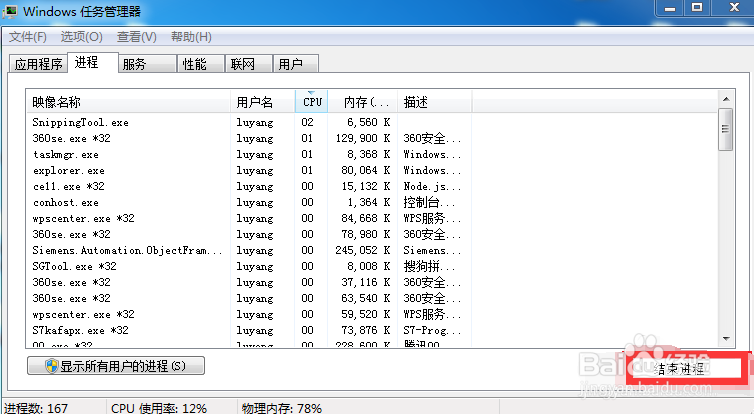Click 物理内存: 78% in status bar
The image size is (754, 414).
pos(281,408)
